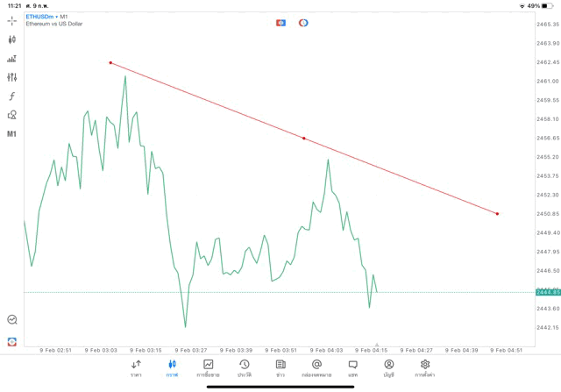This screenshot has width=561, height=392.
Task: Open the drawing objects shapes icon
Action: coord(12,115)
